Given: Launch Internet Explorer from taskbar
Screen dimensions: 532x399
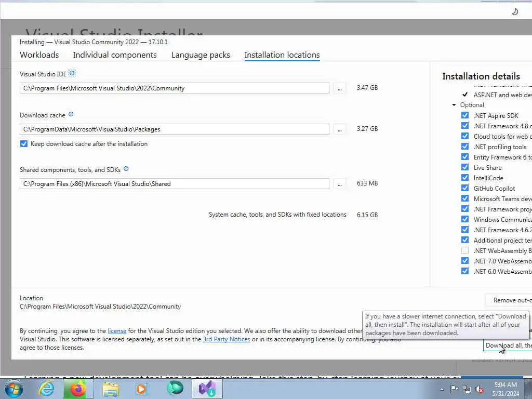Looking at the screenshot, I should tap(46, 389).
